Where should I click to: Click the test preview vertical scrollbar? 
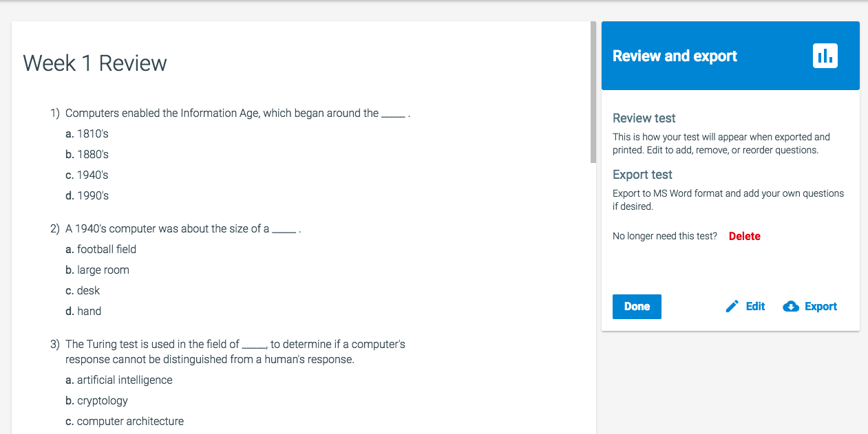(x=593, y=92)
